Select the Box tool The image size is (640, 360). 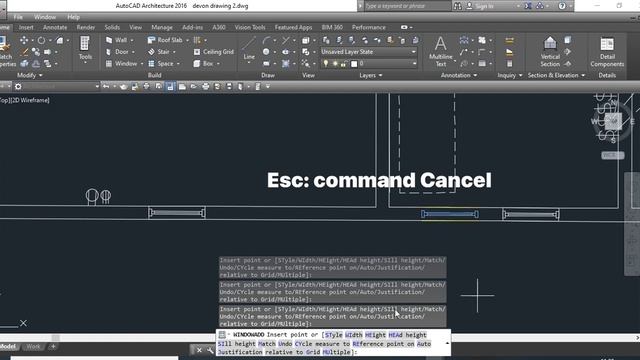click(x=203, y=64)
